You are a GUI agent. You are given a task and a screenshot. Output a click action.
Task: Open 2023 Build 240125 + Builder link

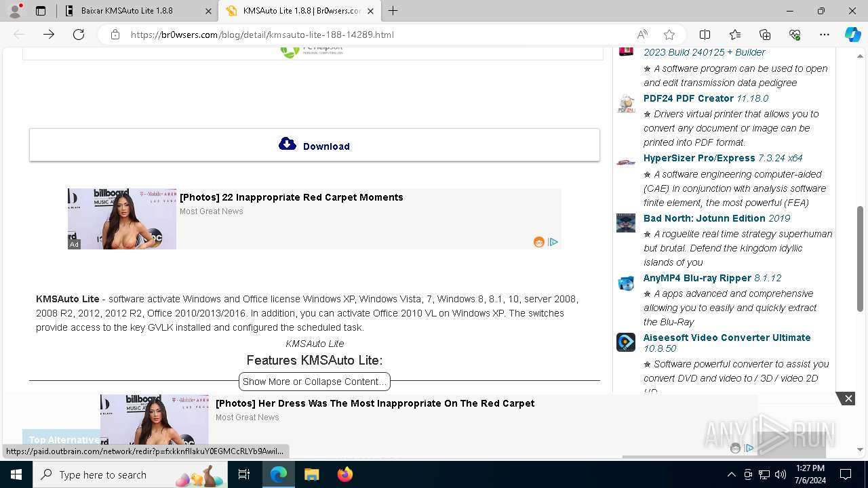click(705, 52)
